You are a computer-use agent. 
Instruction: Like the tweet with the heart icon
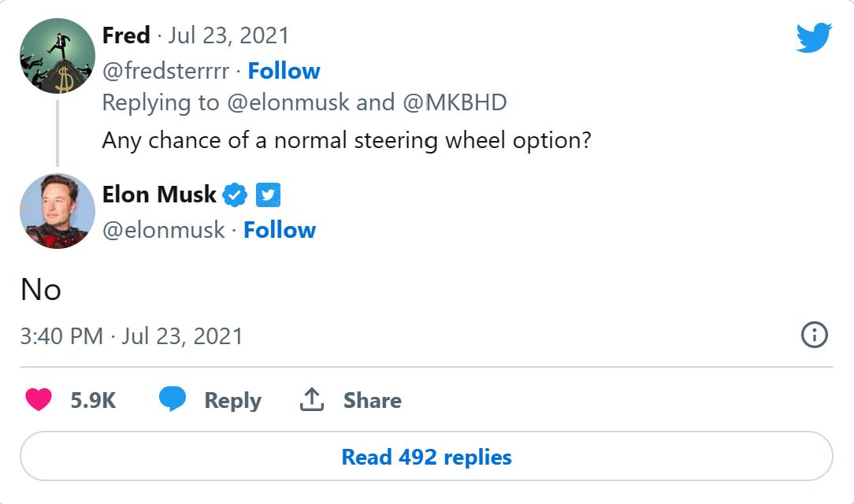(x=38, y=400)
